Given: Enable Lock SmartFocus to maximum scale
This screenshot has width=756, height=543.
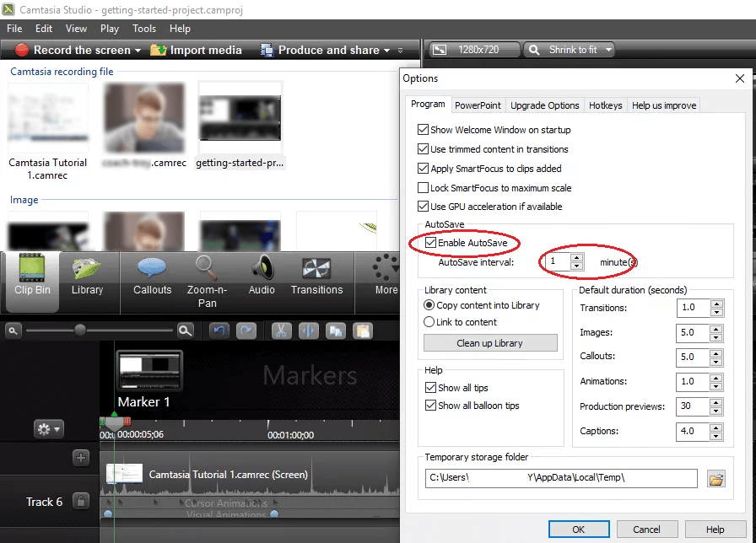Looking at the screenshot, I should (424, 188).
